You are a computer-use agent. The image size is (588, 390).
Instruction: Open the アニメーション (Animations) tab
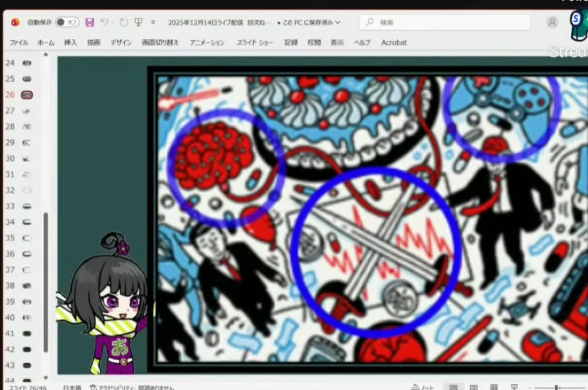click(207, 42)
